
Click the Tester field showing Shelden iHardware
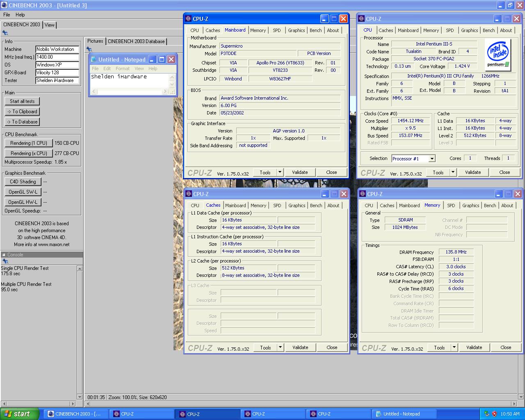click(57, 80)
